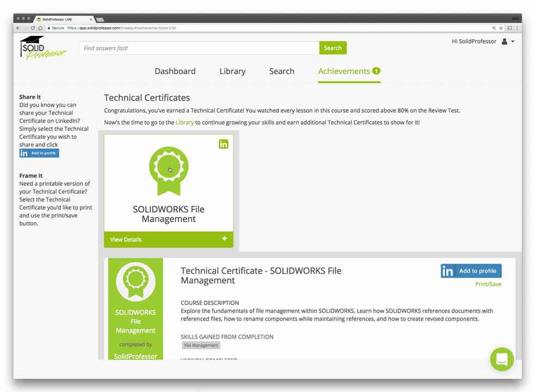The height and width of the screenshot is (392, 535).
Task: Open the Chrome three-dot menu
Action: tap(517, 28)
